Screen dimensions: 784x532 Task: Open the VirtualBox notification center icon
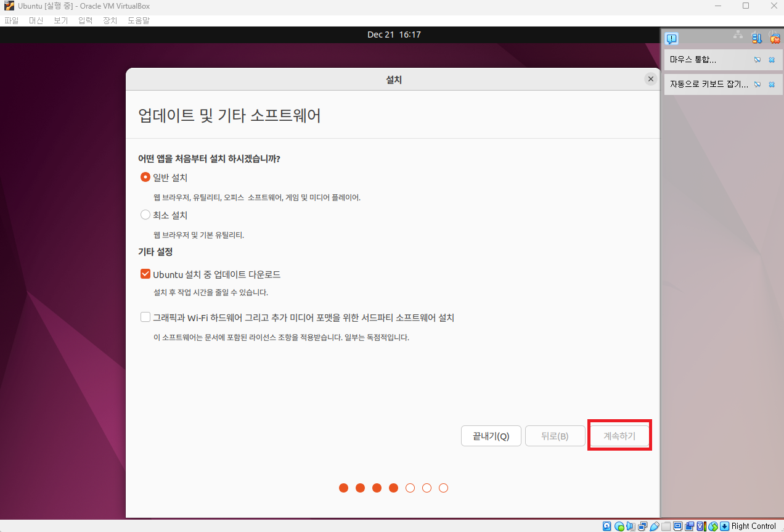coord(672,39)
